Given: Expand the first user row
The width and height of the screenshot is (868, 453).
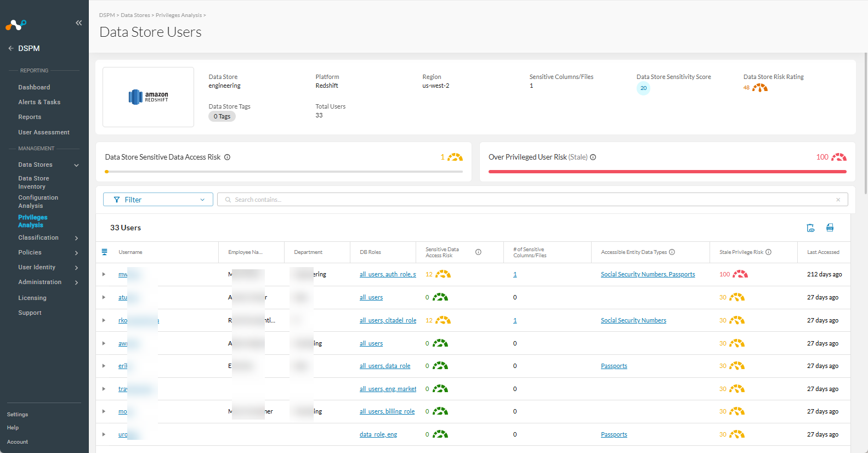Looking at the screenshot, I should pos(104,274).
